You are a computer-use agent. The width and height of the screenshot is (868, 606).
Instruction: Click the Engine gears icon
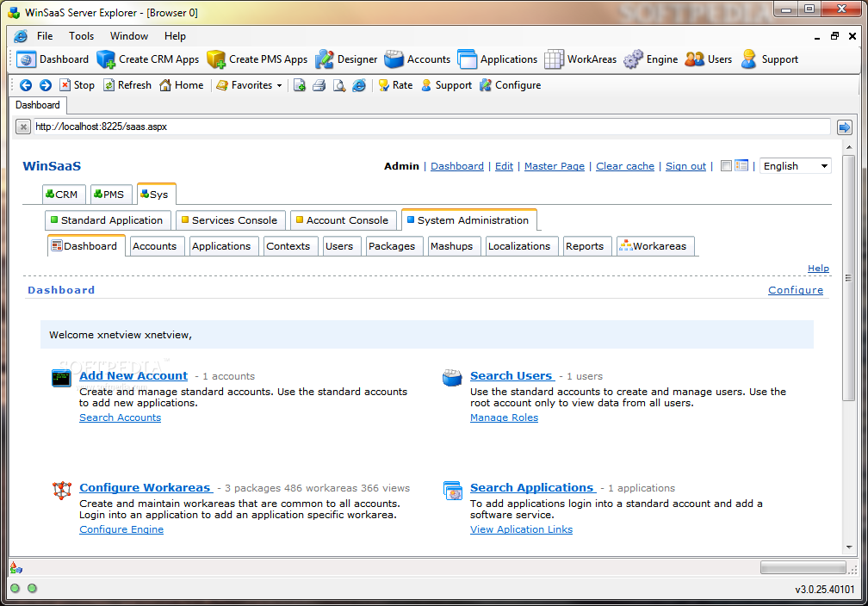(633, 59)
